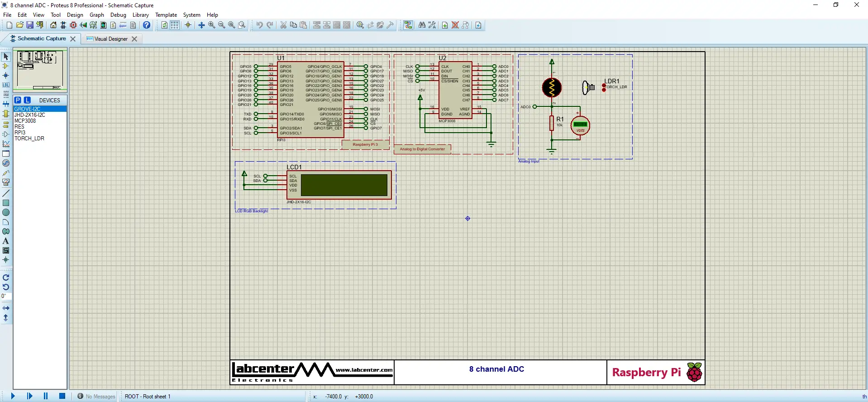Screen dimensions: 868x402
Task: Select the 2D graphics text tool
Action: (6, 241)
